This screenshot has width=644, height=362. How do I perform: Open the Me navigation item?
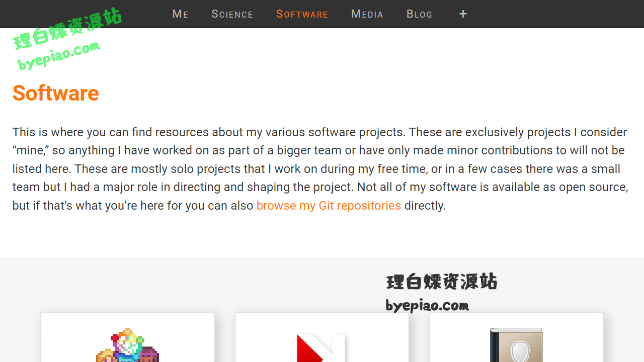pyautogui.click(x=180, y=14)
